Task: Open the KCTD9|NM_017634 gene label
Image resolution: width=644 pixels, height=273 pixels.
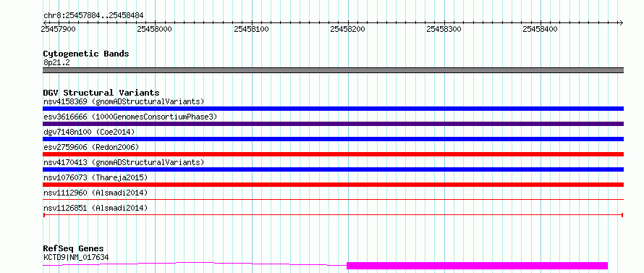Action: [x=76, y=257]
